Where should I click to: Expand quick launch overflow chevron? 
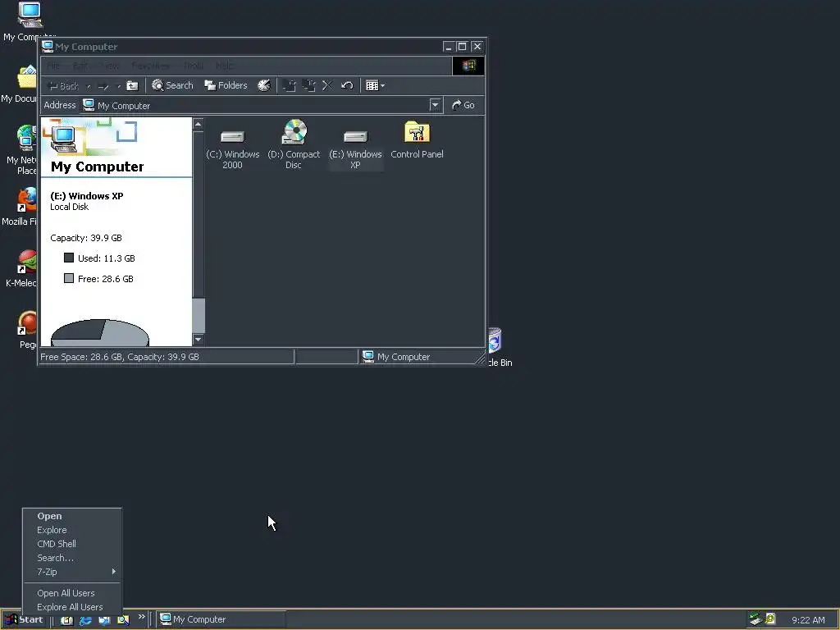click(141, 617)
